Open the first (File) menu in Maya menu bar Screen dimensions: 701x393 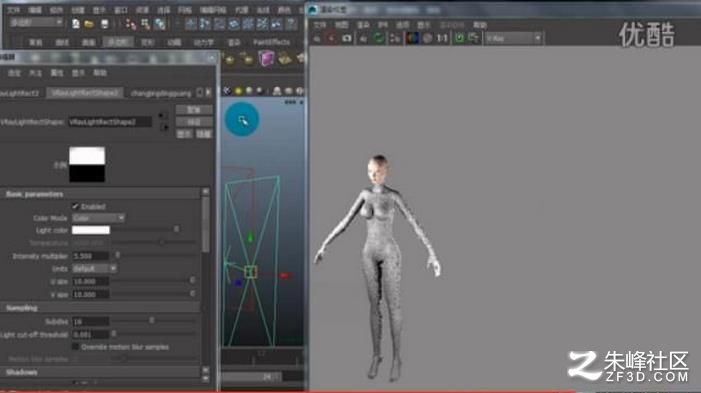13,9
